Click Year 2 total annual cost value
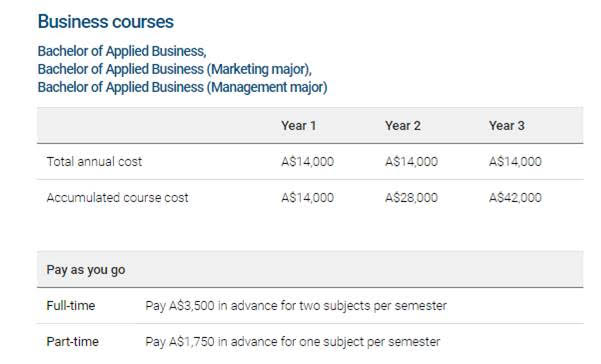This screenshot has height=364, width=601. (411, 161)
